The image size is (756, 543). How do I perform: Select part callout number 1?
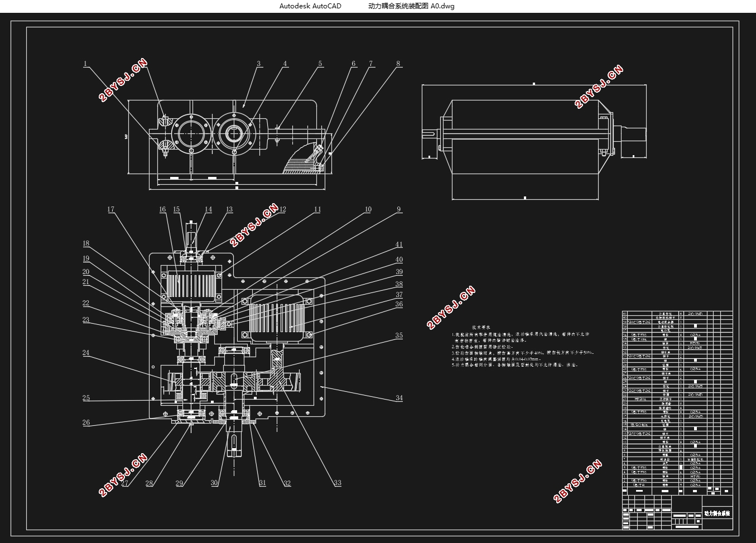[85, 64]
